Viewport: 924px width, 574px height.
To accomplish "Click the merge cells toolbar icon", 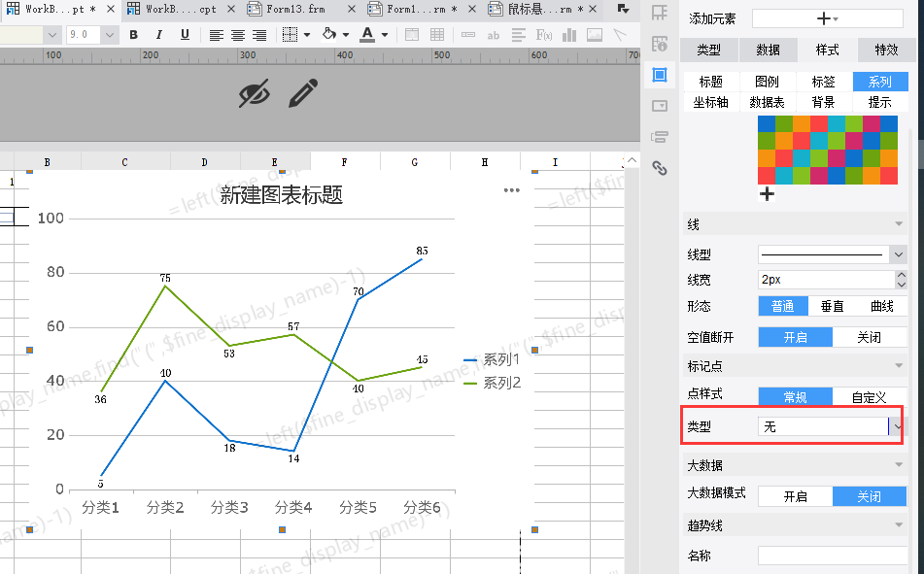I will pyautogui.click(x=412, y=35).
